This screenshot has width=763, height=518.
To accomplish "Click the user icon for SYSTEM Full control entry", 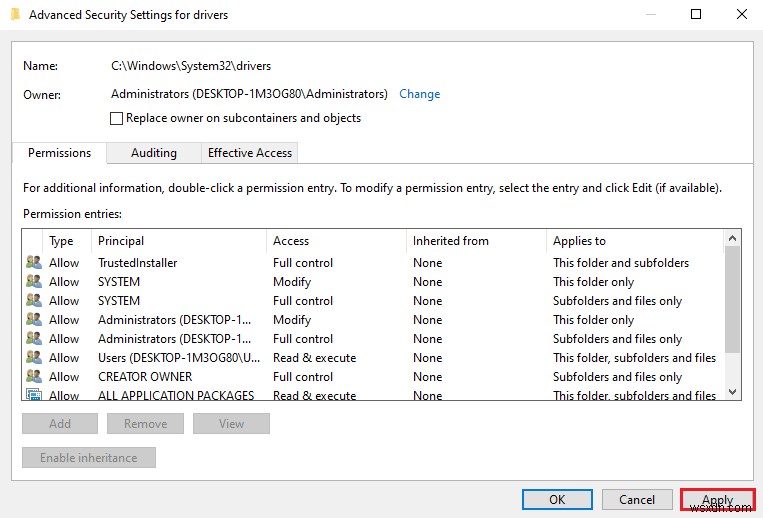I will [x=34, y=301].
